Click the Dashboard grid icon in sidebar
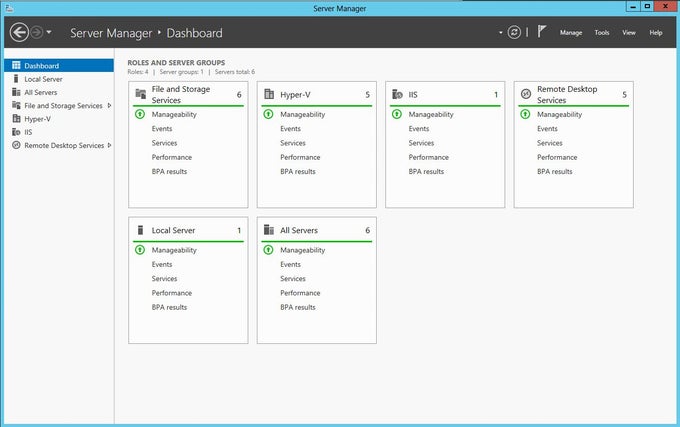This screenshot has width=680, height=427. click(x=16, y=65)
